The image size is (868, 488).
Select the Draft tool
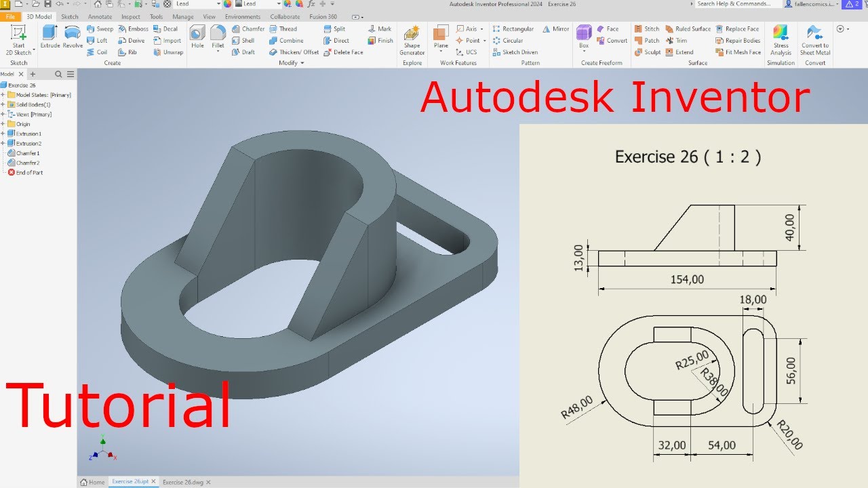coord(243,52)
